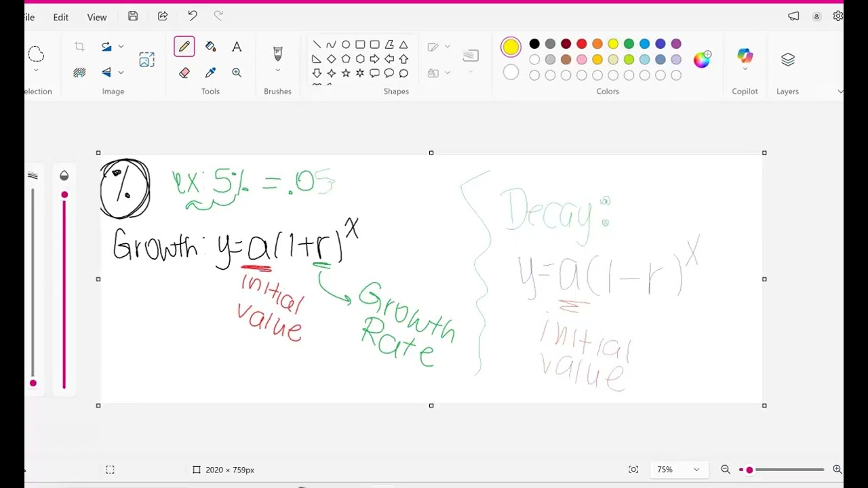Activate the Color 1 yellow circle

click(x=511, y=47)
